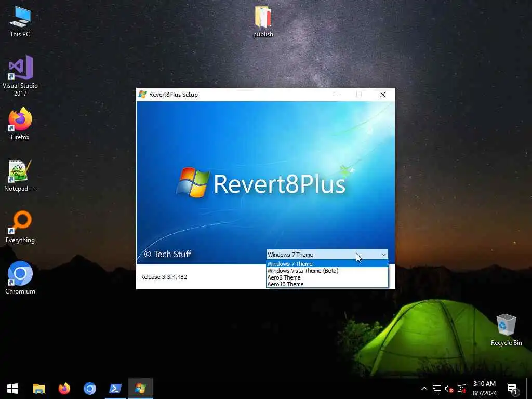Open network status tray icon

[436, 389]
